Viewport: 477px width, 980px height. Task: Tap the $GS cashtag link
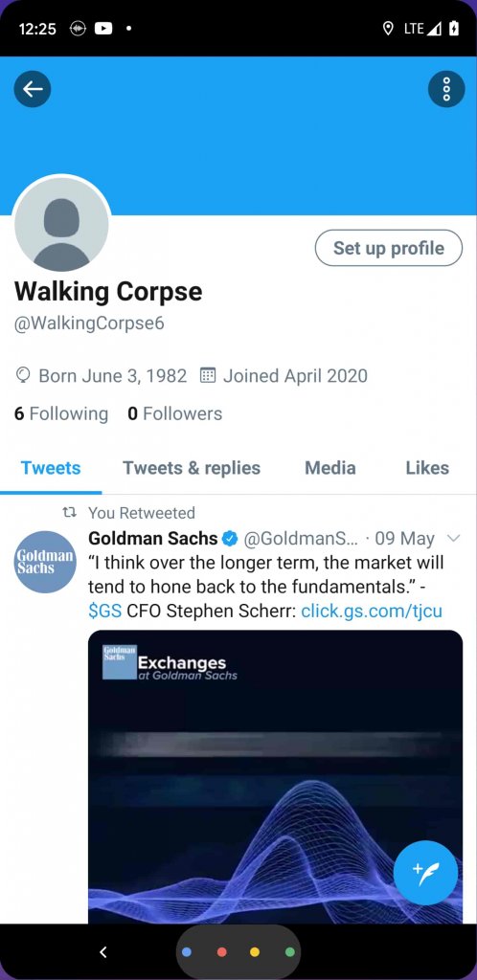coord(105,611)
